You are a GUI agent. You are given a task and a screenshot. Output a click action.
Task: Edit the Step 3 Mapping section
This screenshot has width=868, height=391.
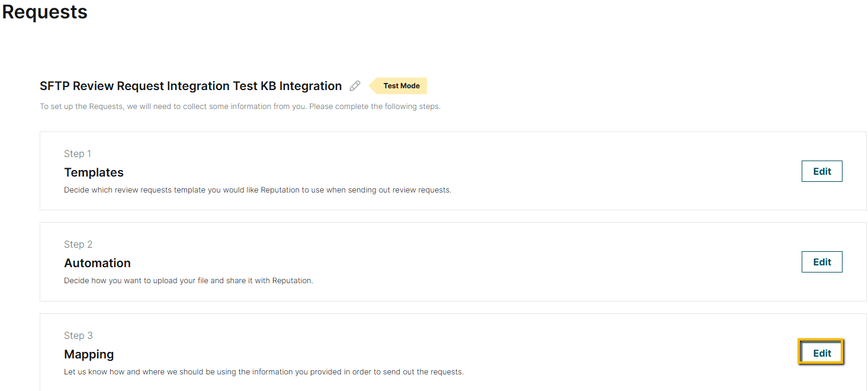pyautogui.click(x=822, y=353)
